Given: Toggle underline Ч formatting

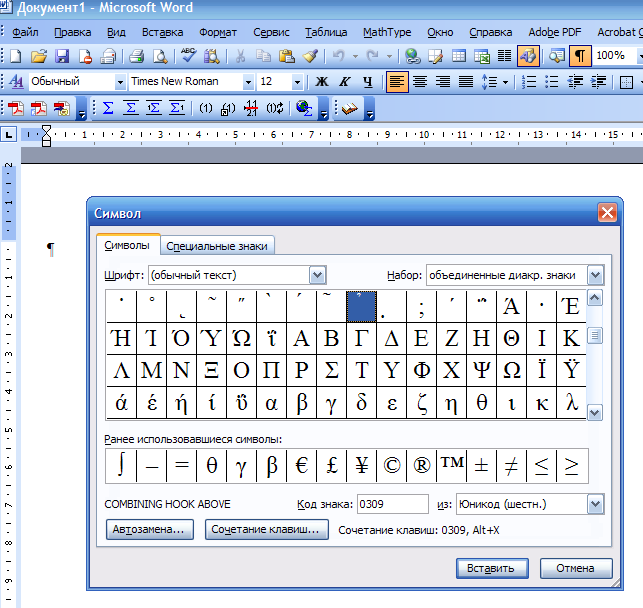Looking at the screenshot, I should coord(368,82).
